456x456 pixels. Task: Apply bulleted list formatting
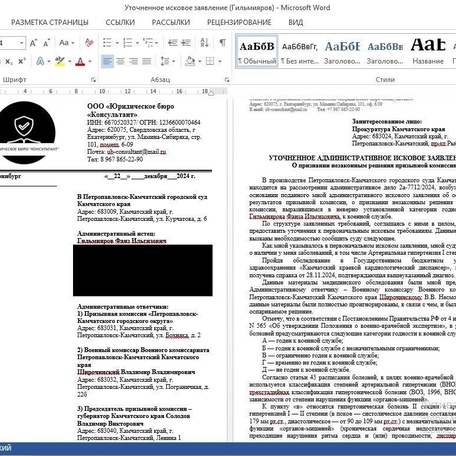point(107,43)
